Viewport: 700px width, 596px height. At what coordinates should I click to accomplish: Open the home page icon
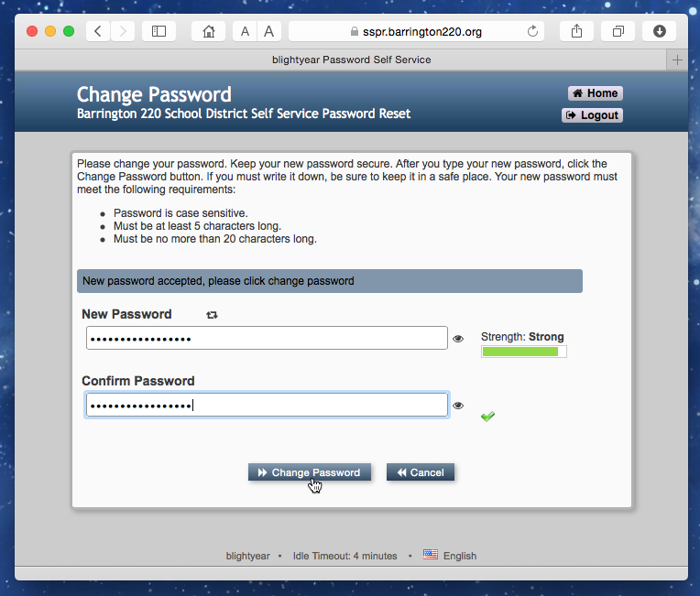(209, 31)
